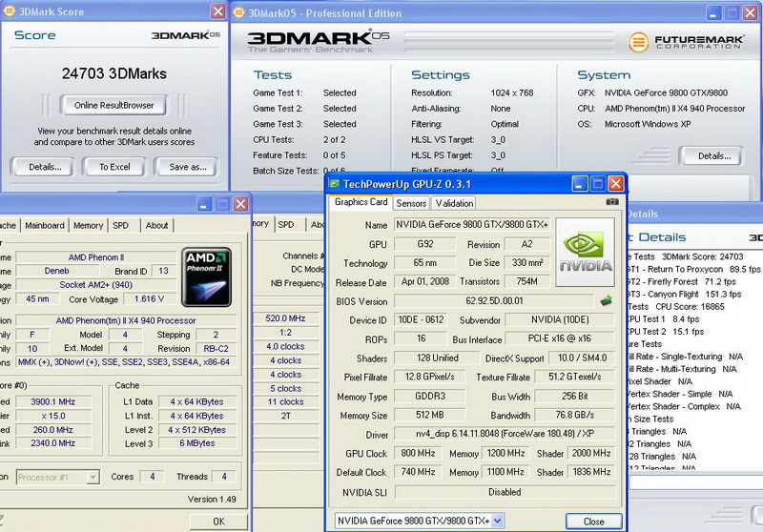This screenshot has width=763, height=532.
Task: Open the Graphics Card tab in GPU-Z
Action: (x=361, y=202)
